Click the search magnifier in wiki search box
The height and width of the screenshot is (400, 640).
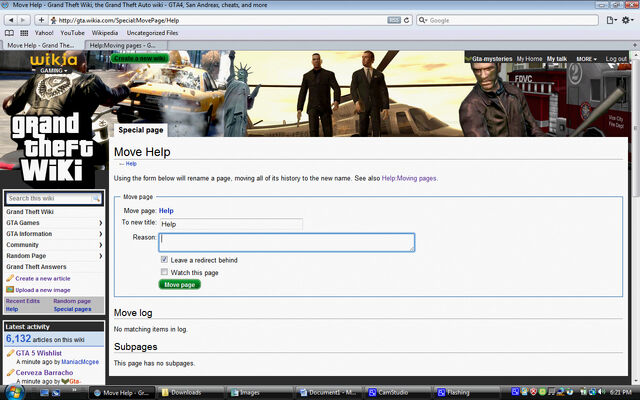coord(96,198)
